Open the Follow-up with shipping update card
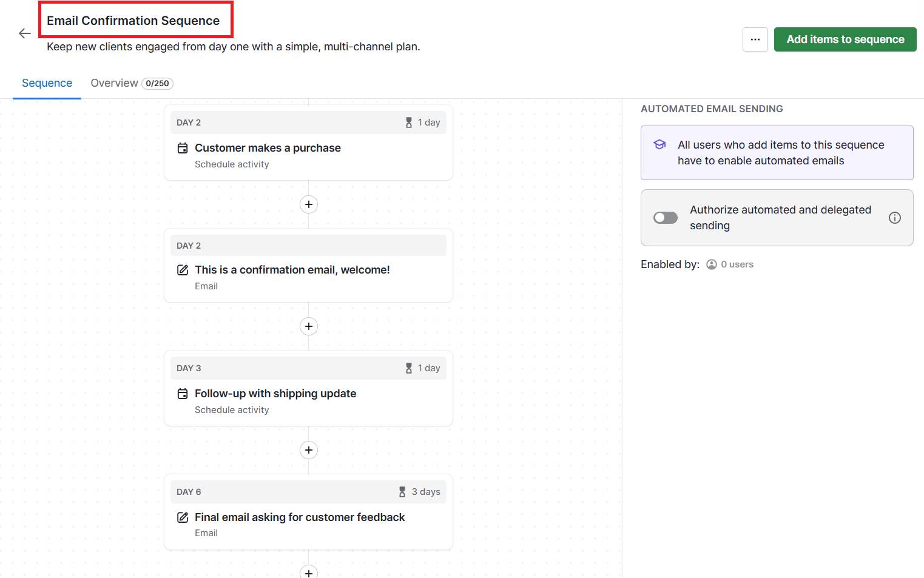 [x=275, y=393]
